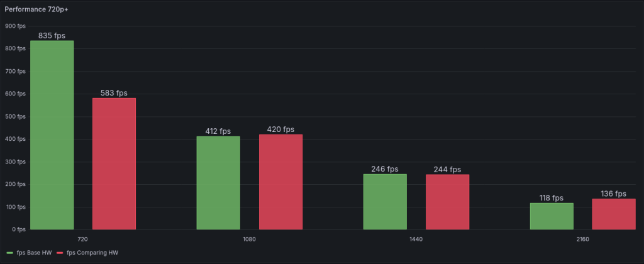
Task: Click the green 118 fps bar at 2160
Action: (x=552, y=216)
